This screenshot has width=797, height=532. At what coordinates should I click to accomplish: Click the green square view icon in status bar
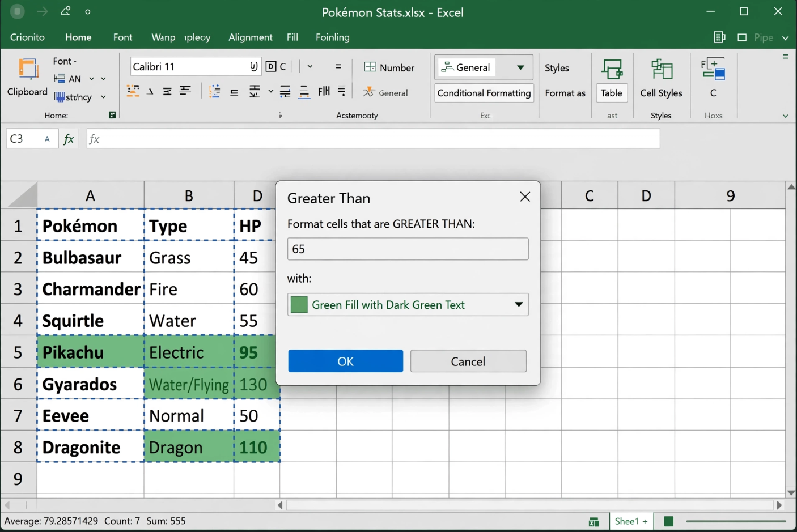click(669, 521)
